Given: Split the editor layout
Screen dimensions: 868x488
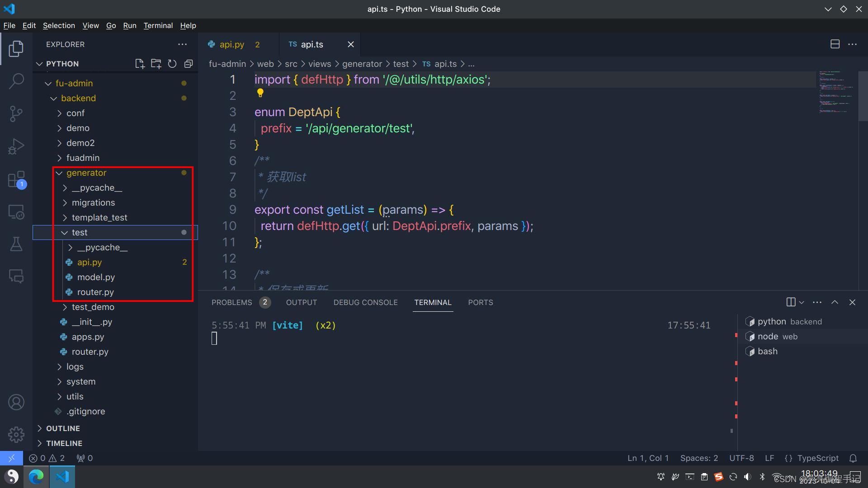Looking at the screenshot, I should pos(835,44).
